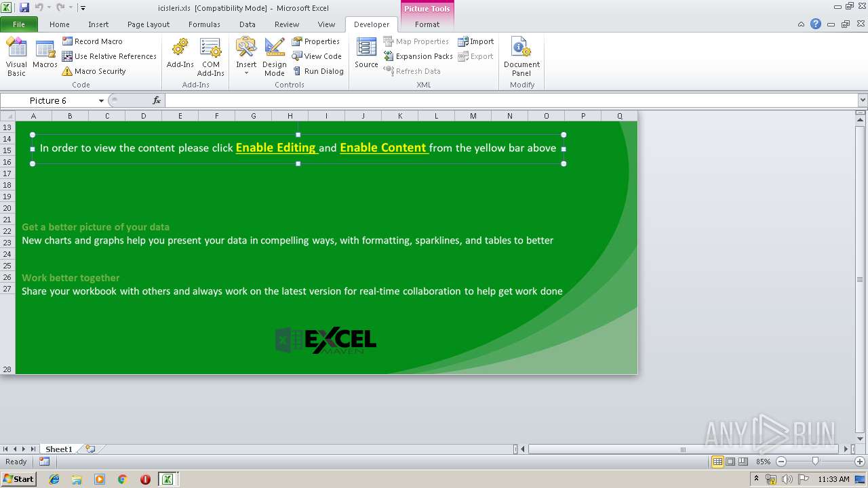Viewport: 868px width, 488px height.
Task: Select row 20 header
Action: tap(7, 208)
